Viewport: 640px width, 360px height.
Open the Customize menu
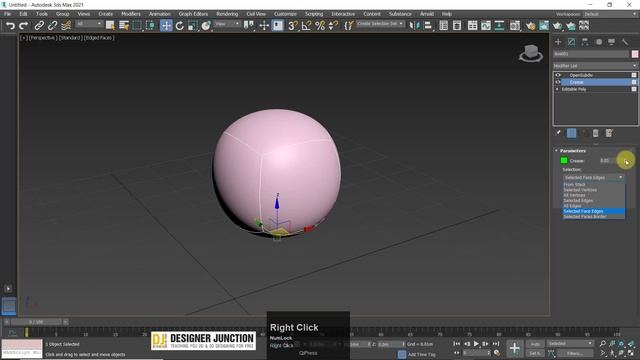(x=285, y=14)
